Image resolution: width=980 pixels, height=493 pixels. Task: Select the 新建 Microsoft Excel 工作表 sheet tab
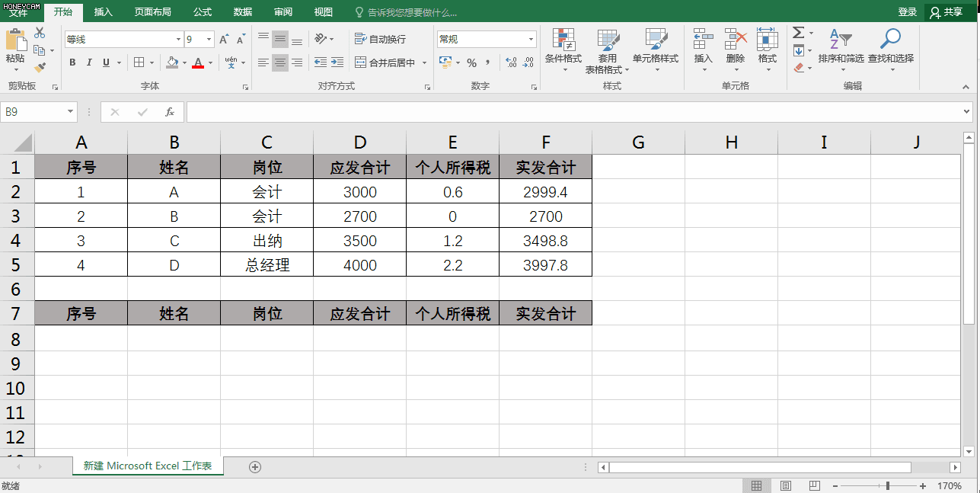click(148, 466)
